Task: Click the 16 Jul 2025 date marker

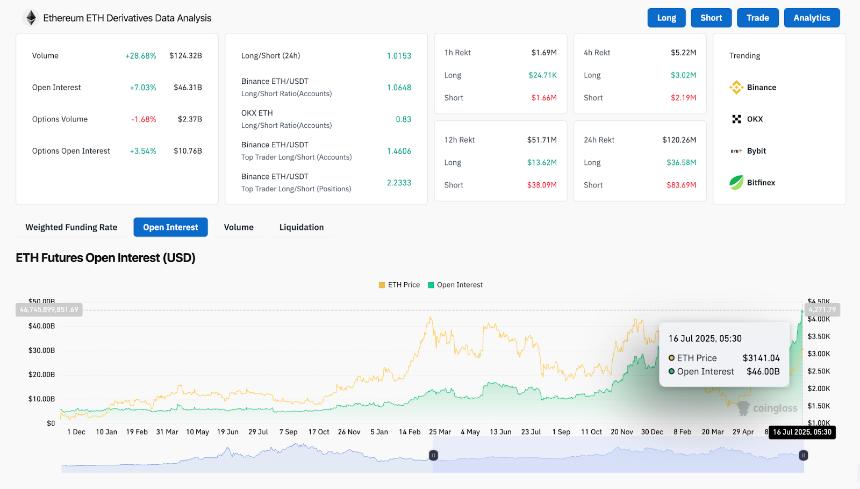Action: coord(802,432)
